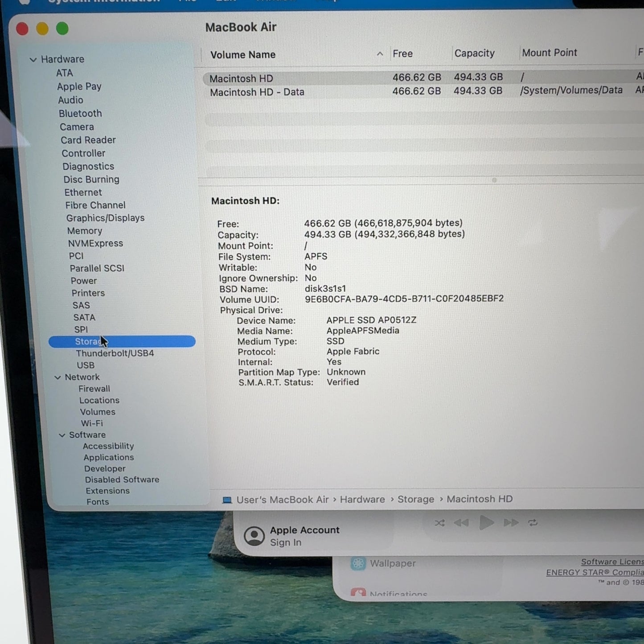Image resolution: width=644 pixels, height=644 pixels.
Task: Collapse the Software section chevron
Action: [x=62, y=435]
